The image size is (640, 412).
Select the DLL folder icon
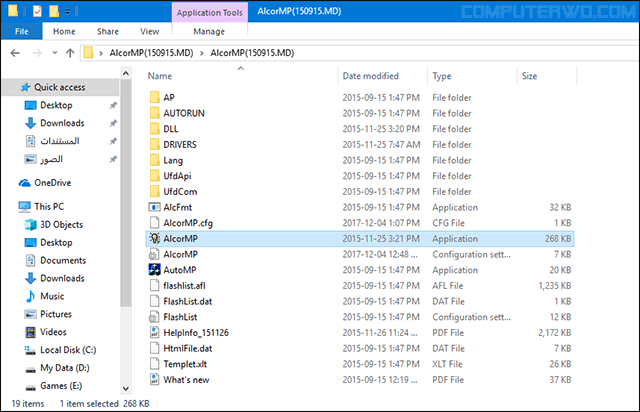pos(154,129)
